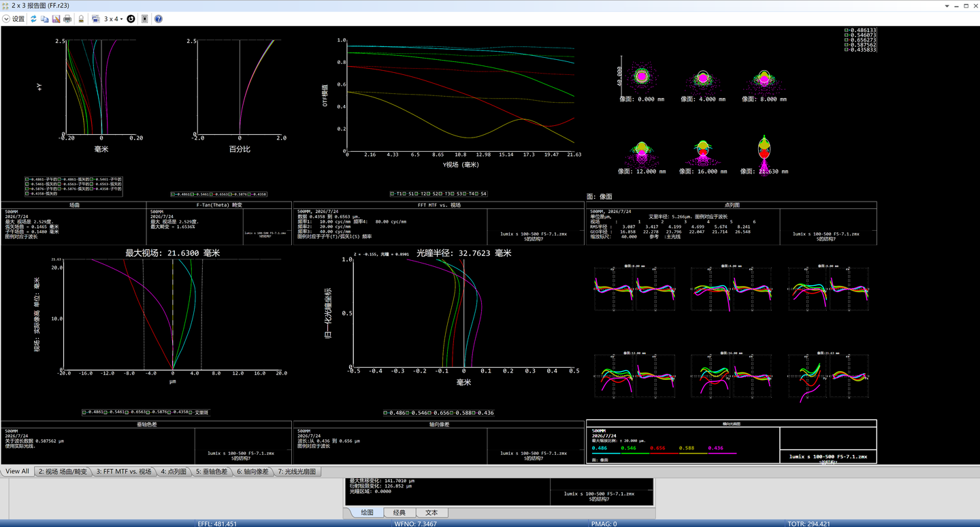Screen dimensions: 980x527
Task: Toggle the 0.546073 wavelength legend checkbox
Action: [847, 35]
